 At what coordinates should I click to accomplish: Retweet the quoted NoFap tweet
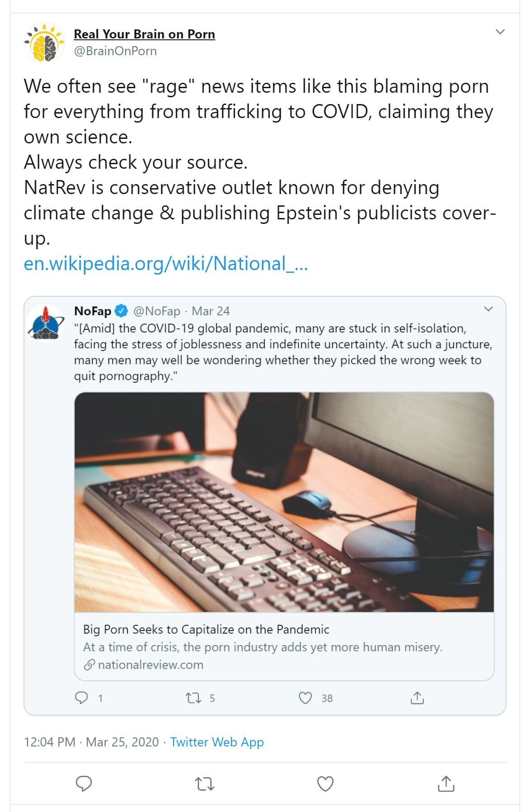click(194, 698)
